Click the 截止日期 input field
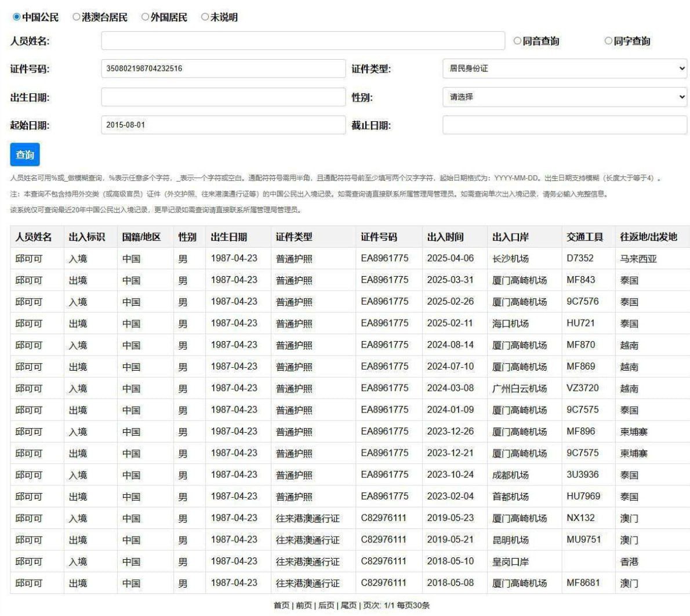This screenshot has height=616, width=690. 564,125
